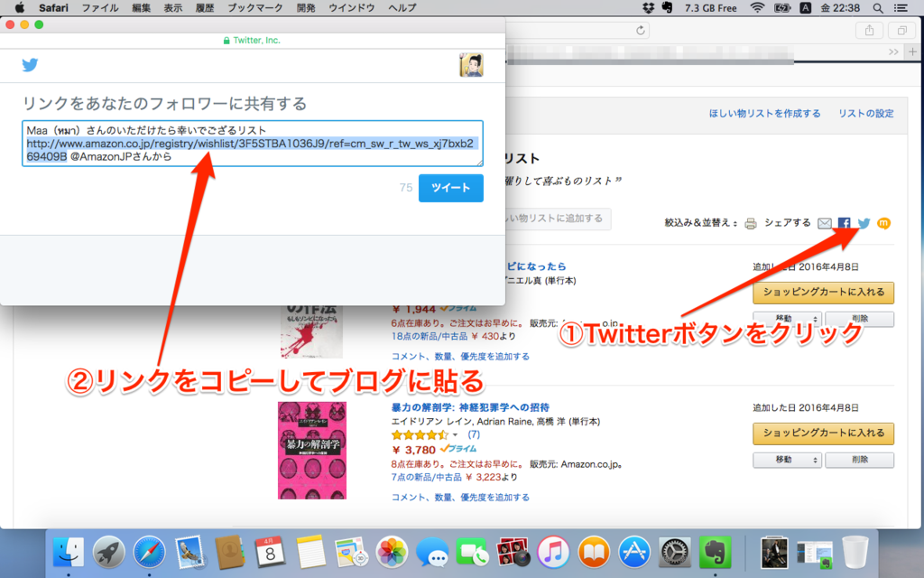Open Notes in the Dock
The height and width of the screenshot is (578, 924).
pyautogui.click(x=310, y=552)
